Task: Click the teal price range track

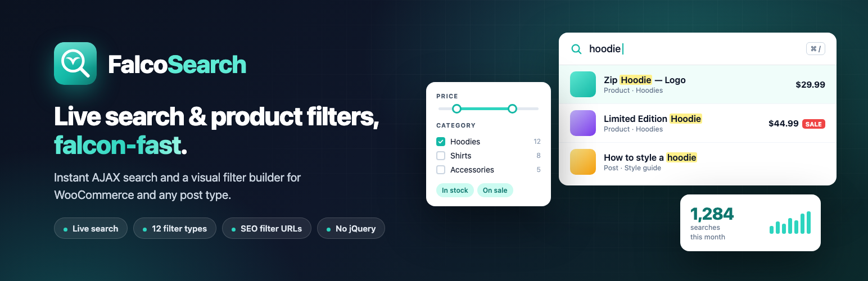Action: click(485, 108)
